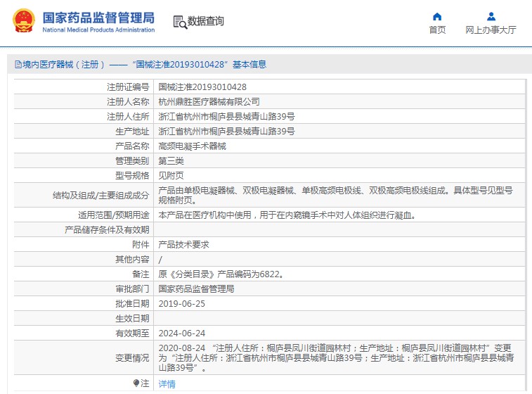Image resolution: width=532 pixels, height=394 pixels.
Task: Click the 管理类别 label
Action: [132, 160]
